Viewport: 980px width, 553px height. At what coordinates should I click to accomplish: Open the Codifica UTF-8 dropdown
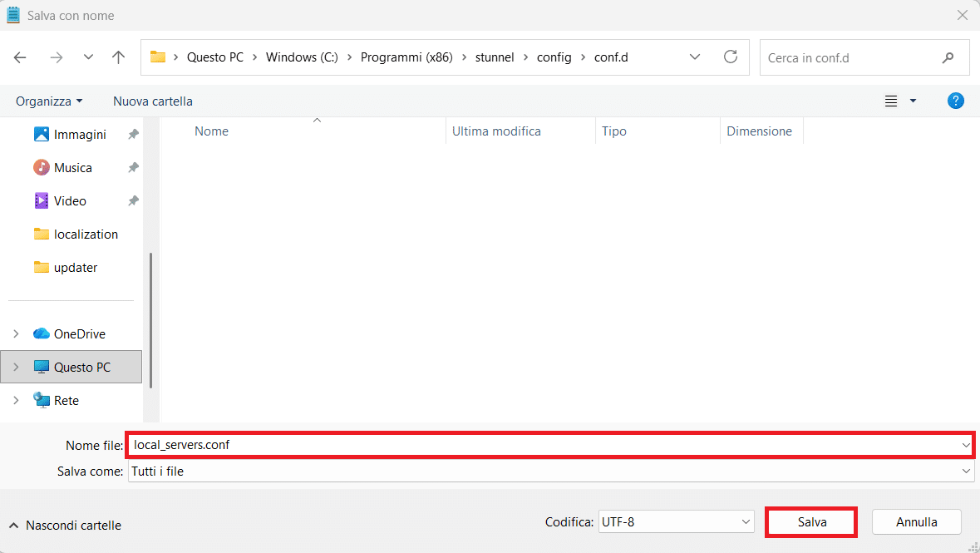click(x=675, y=522)
